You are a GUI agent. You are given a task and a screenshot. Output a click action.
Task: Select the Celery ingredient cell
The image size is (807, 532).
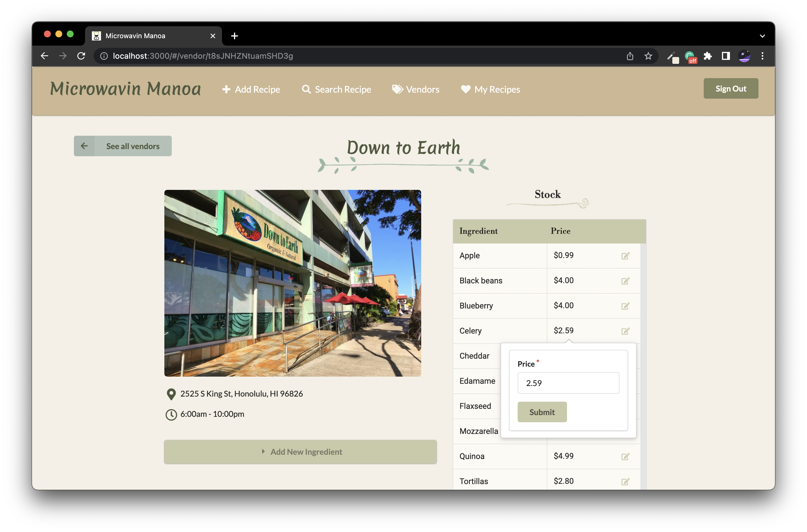pyautogui.click(x=500, y=331)
